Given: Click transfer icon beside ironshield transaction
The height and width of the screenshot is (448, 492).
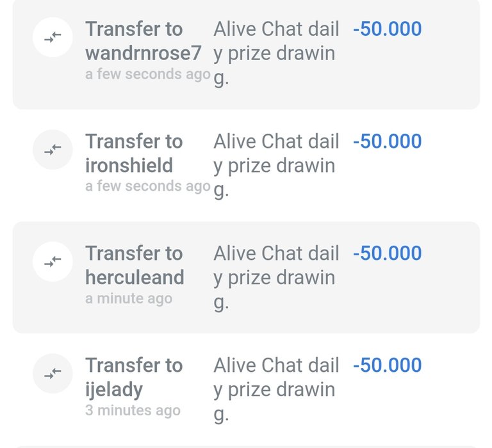Looking at the screenshot, I should pyautogui.click(x=53, y=150).
